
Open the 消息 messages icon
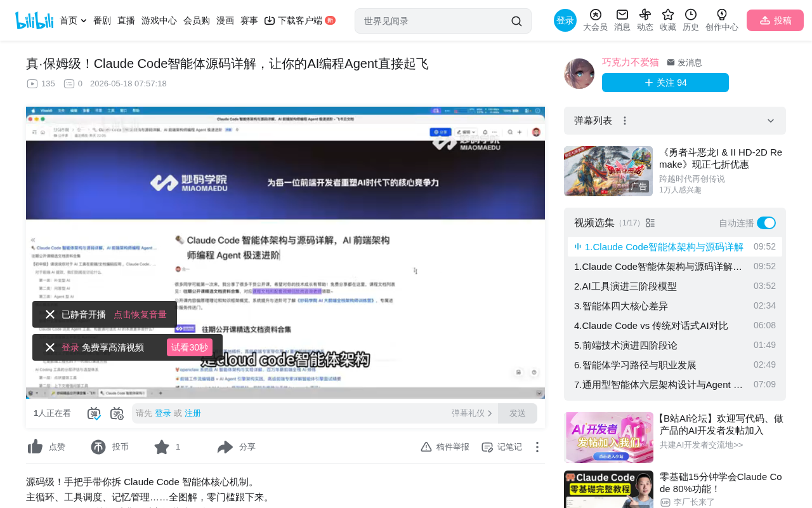[x=622, y=15]
